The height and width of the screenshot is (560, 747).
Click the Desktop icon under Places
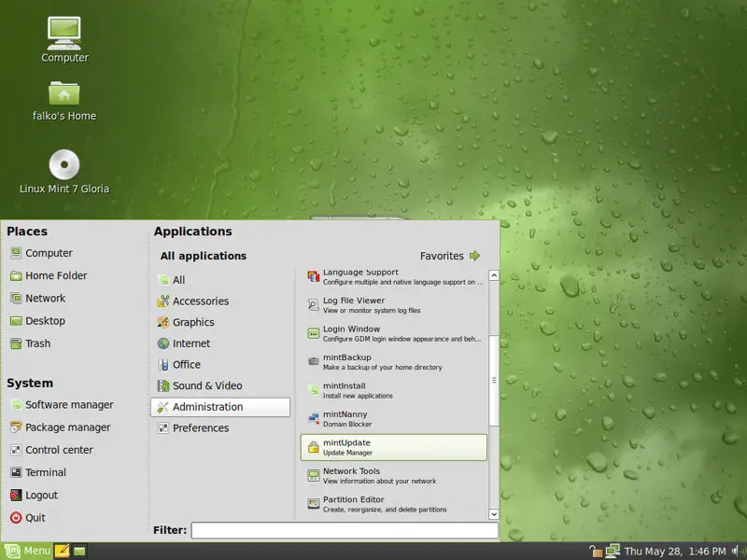tap(16, 321)
